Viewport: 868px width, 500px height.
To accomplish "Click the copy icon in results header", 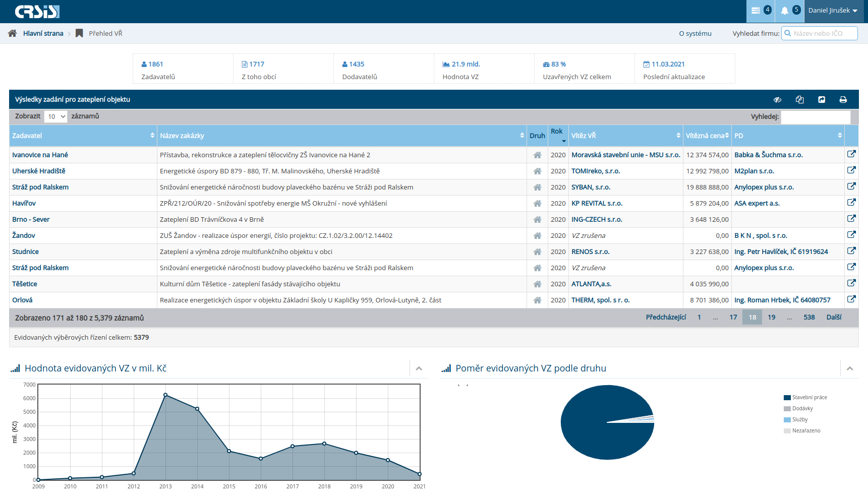I will [799, 100].
